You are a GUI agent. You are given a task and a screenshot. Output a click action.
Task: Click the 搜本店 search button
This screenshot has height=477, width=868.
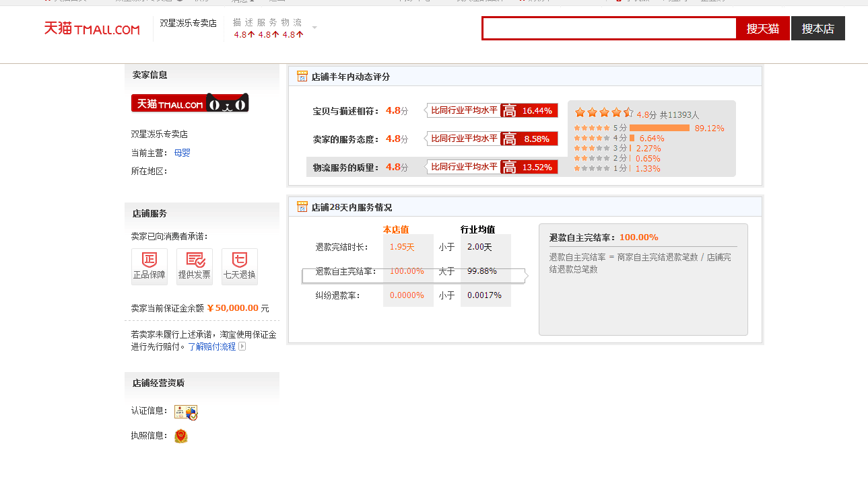point(818,28)
